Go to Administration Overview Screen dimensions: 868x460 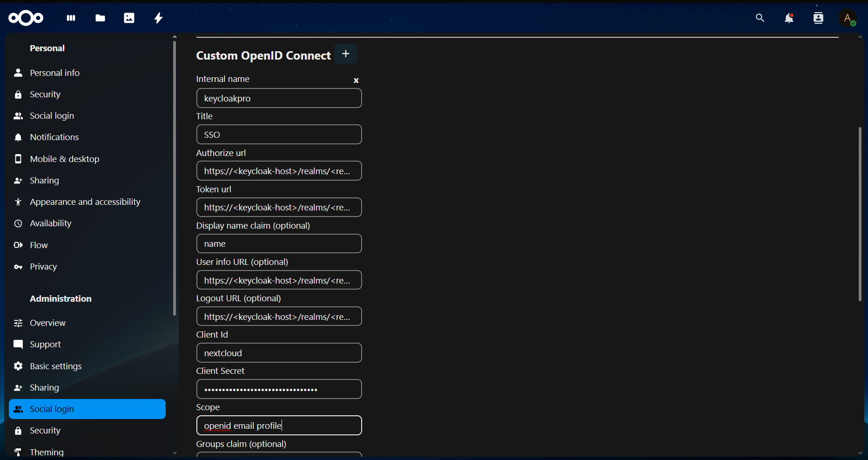point(87,323)
